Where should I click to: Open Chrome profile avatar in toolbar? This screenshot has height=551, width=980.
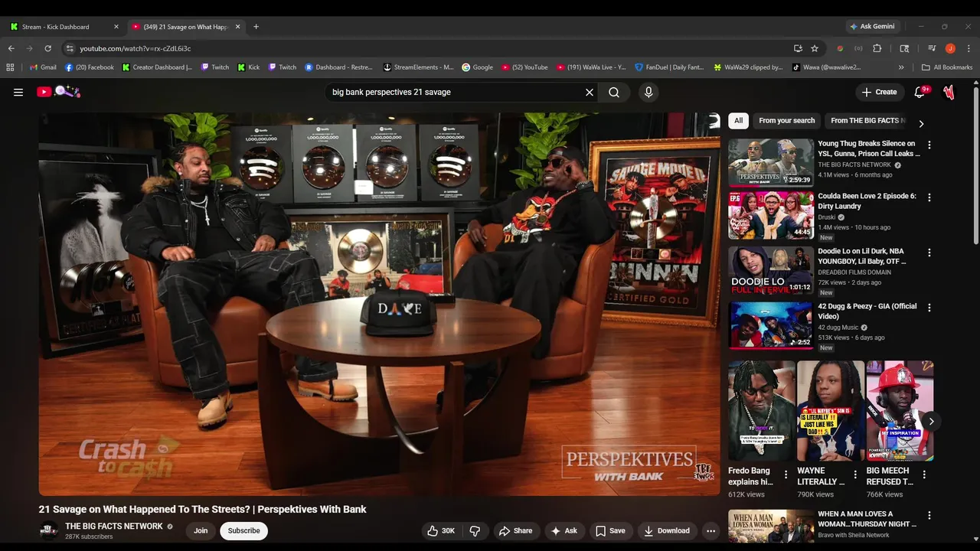[950, 48]
